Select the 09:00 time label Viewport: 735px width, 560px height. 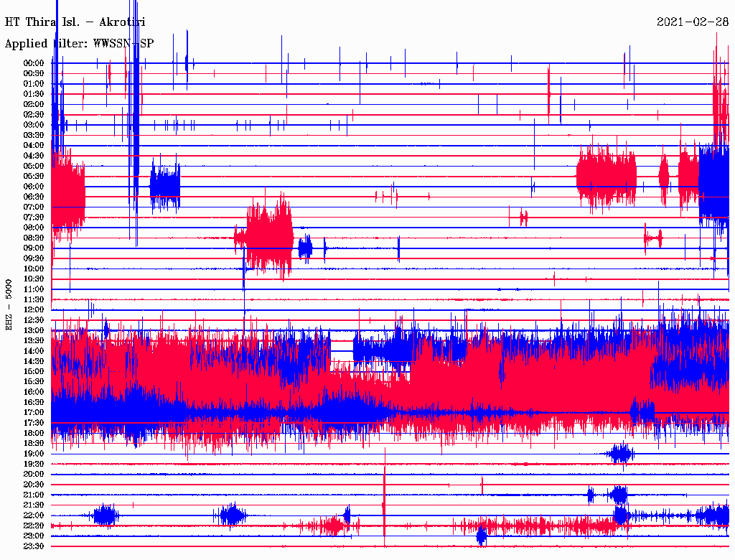pos(34,248)
